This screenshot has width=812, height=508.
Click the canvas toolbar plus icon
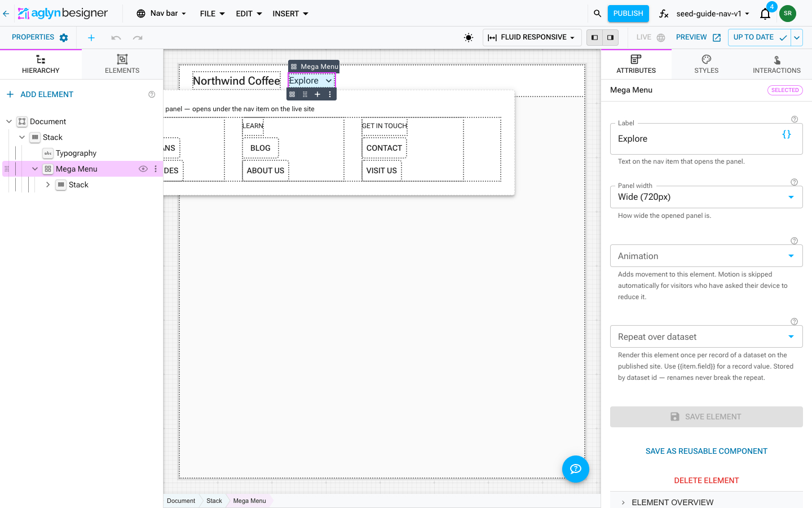[317, 94]
